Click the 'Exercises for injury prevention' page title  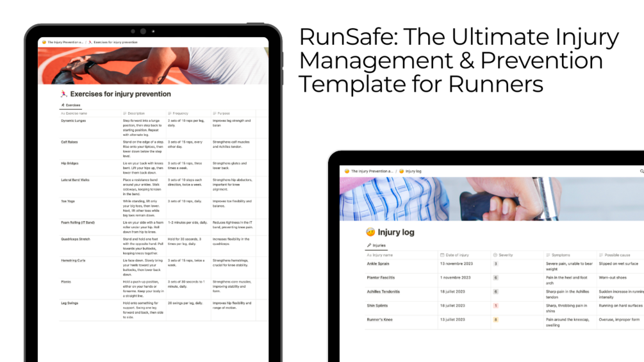[x=120, y=94]
